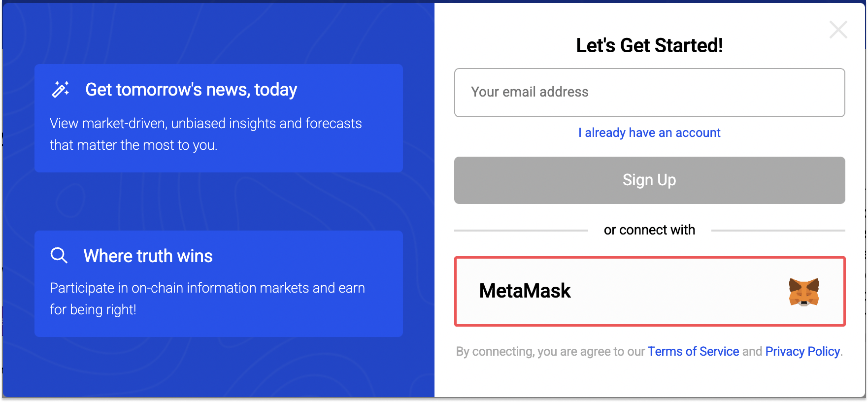Screen dimensions: 868x402
Task: Select the 'Get tomorrow's news' feature card
Action: [x=219, y=118]
